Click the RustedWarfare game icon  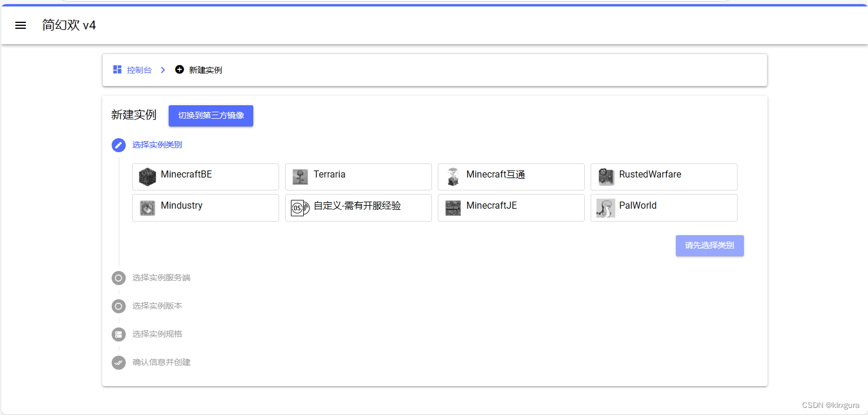606,176
